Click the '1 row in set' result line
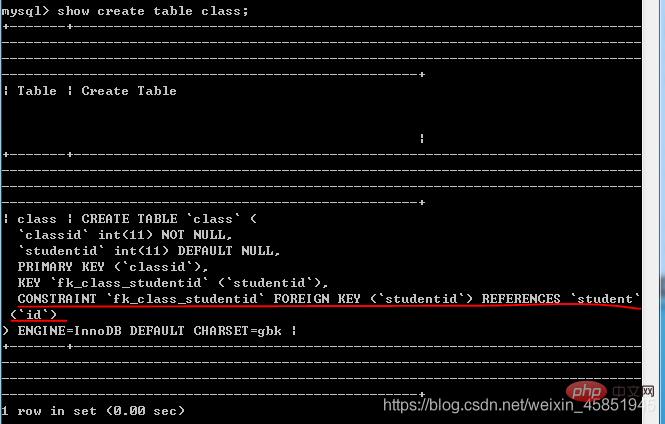This screenshot has width=665, height=424. [x=93, y=411]
